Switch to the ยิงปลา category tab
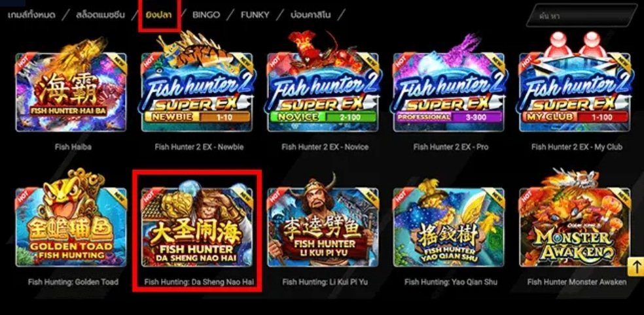Screen dimensions: 644x315 click(158, 15)
